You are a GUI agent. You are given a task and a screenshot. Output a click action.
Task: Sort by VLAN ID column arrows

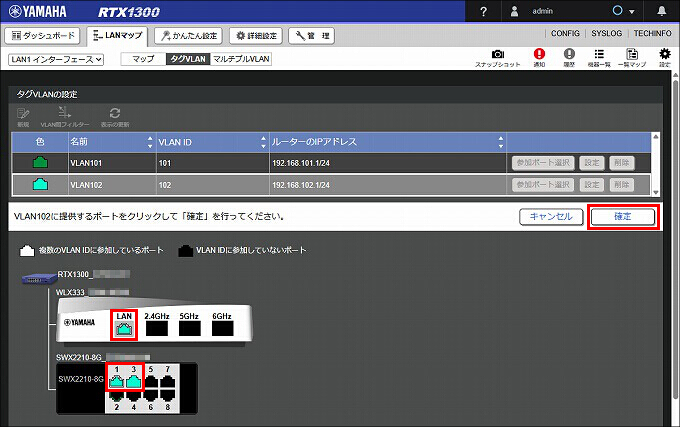tap(263, 142)
